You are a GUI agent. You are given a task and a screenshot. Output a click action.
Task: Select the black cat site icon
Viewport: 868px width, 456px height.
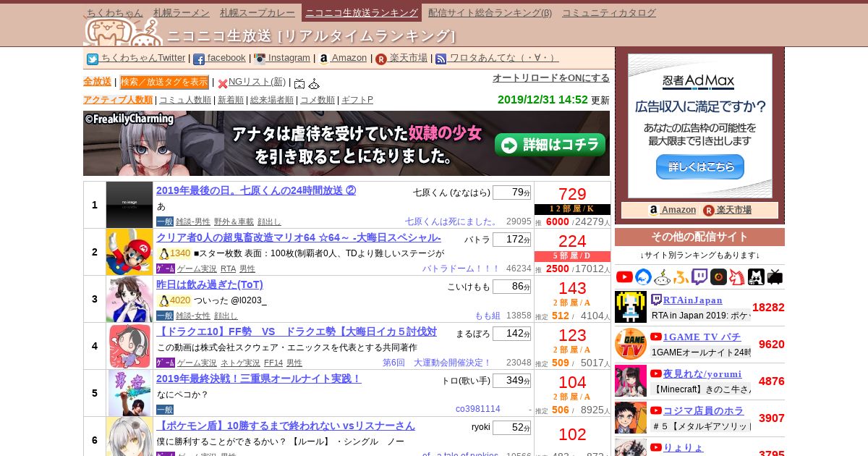point(756,277)
